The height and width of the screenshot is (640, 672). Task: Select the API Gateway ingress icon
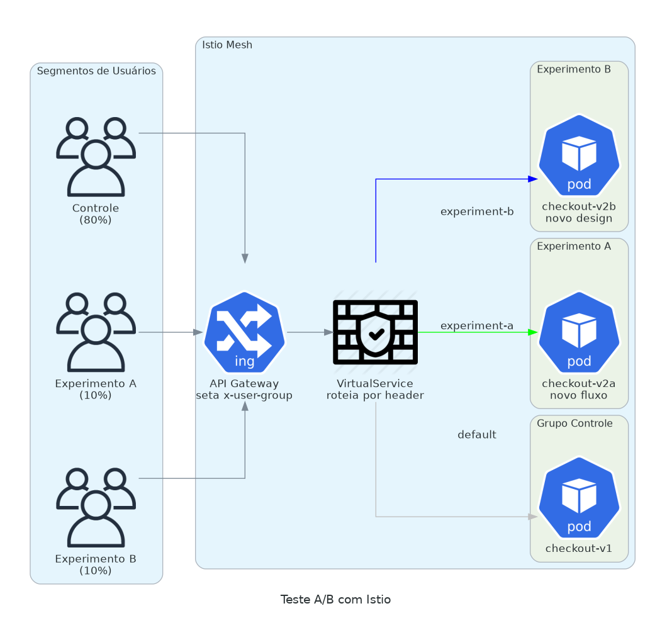(x=244, y=333)
